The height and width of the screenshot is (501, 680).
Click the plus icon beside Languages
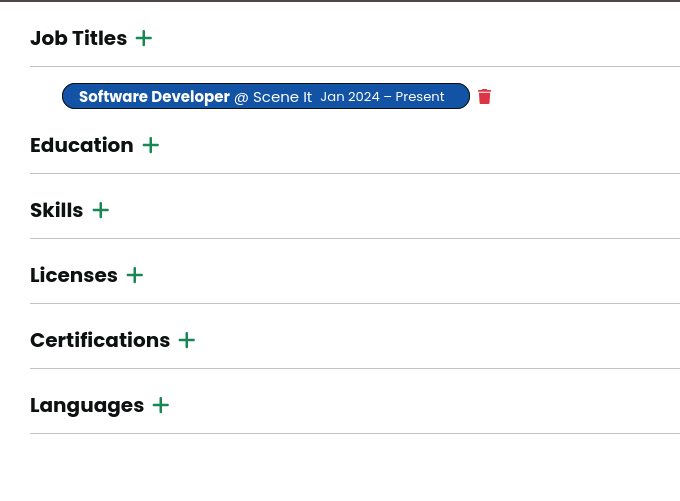pos(160,405)
